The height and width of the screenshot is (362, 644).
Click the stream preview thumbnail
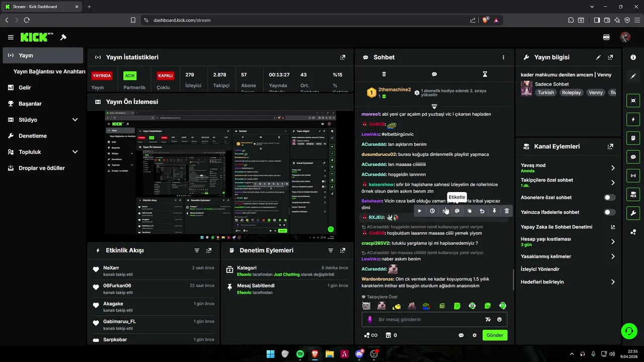[x=220, y=175]
